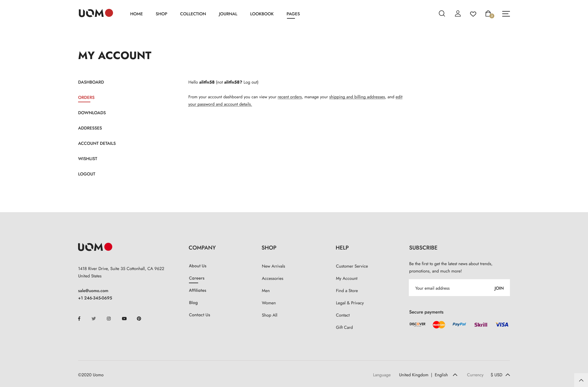This screenshot has width=588, height=387.
Task: Click the Log out link in greeting
Action: (250, 82)
